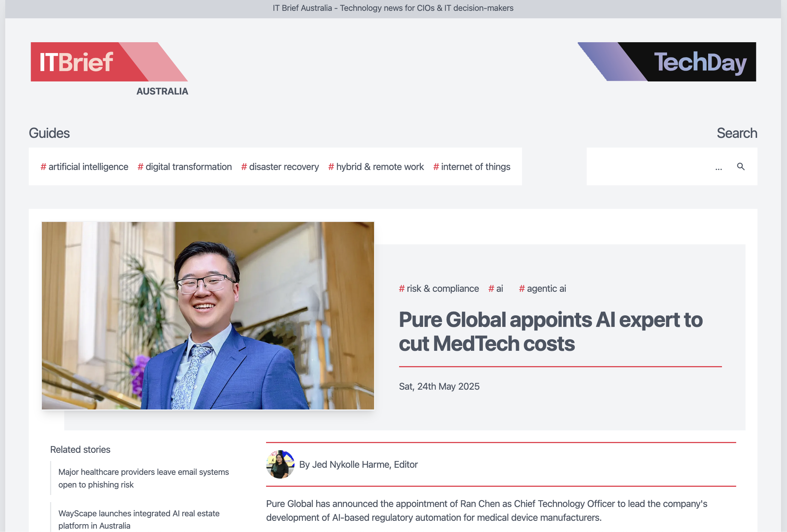Click the Search heading
The height and width of the screenshot is (532, 787).
(x=737, y=133)
